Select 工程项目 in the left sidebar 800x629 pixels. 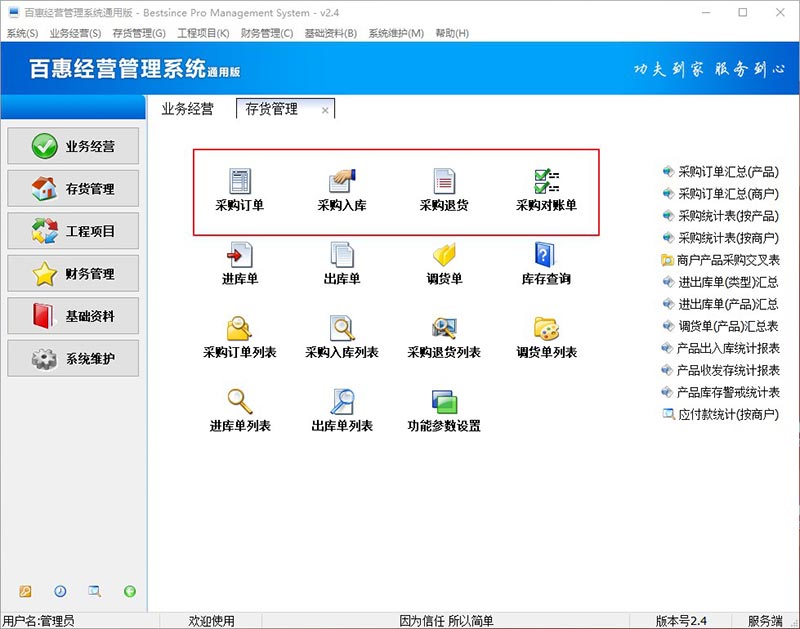click(x=73, y=231)
